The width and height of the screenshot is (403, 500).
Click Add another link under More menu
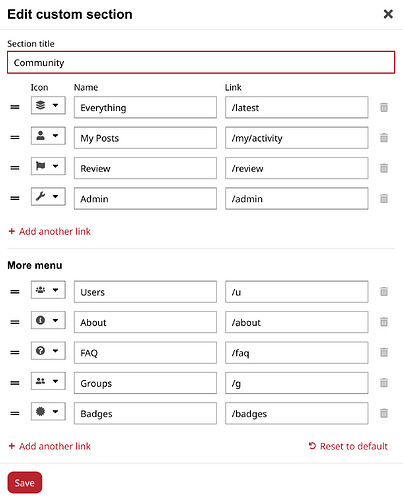coord(50,446)
